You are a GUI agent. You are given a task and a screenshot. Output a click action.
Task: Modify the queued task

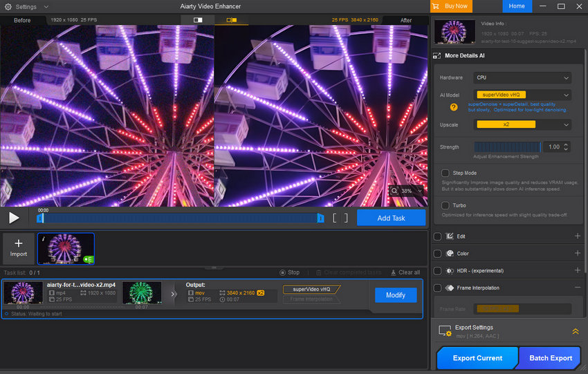click(396, 295)
